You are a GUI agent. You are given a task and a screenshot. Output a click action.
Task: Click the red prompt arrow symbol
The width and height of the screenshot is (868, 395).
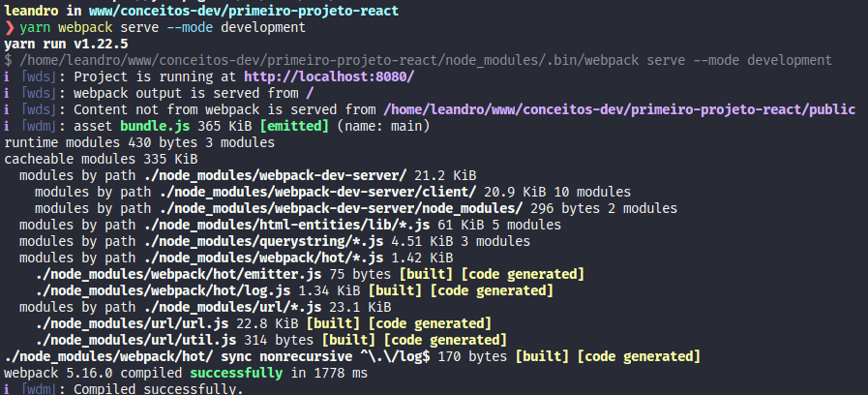[10, 27]
